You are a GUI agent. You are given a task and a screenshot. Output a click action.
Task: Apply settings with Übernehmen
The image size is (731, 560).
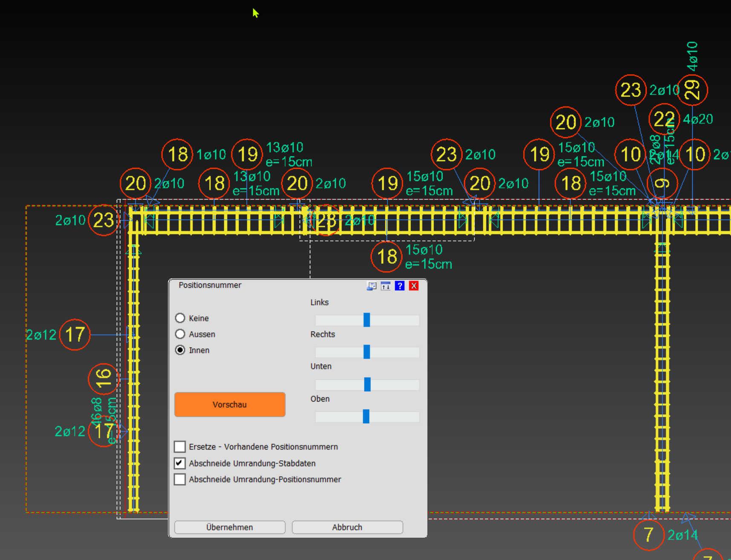230,527
